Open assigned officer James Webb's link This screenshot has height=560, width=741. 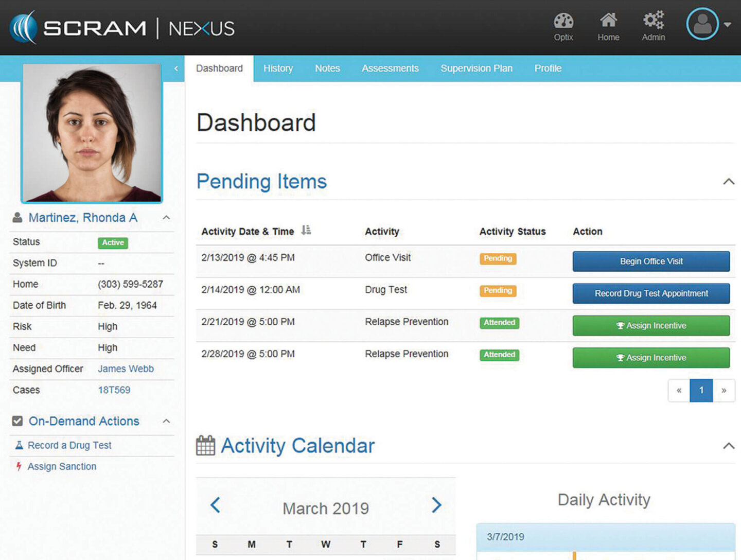coord(126,369)
